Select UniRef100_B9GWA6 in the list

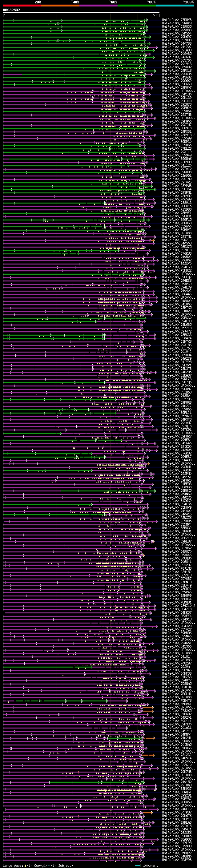(177, 158)
